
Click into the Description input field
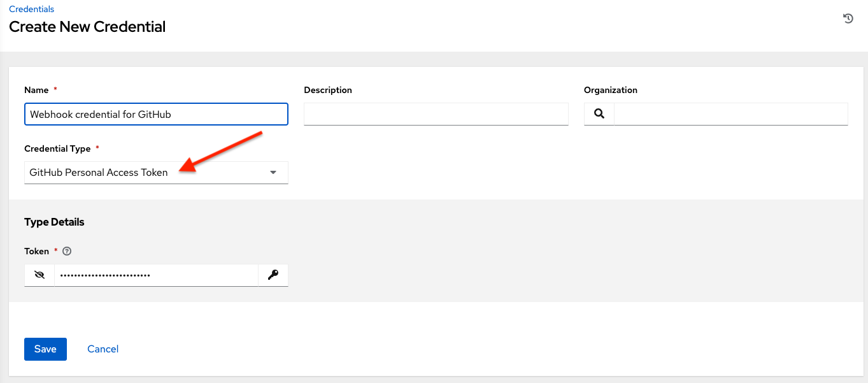tap(436, 114)
